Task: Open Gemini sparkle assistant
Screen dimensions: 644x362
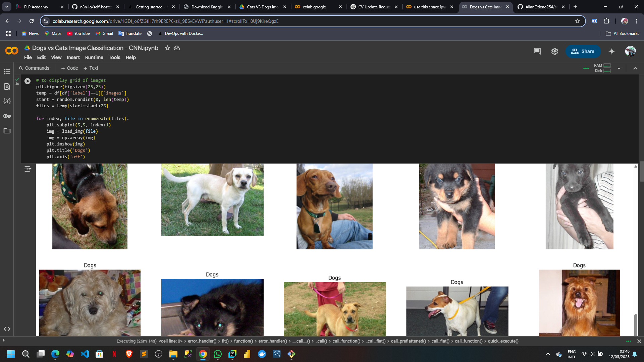Action: pos(611,51)
